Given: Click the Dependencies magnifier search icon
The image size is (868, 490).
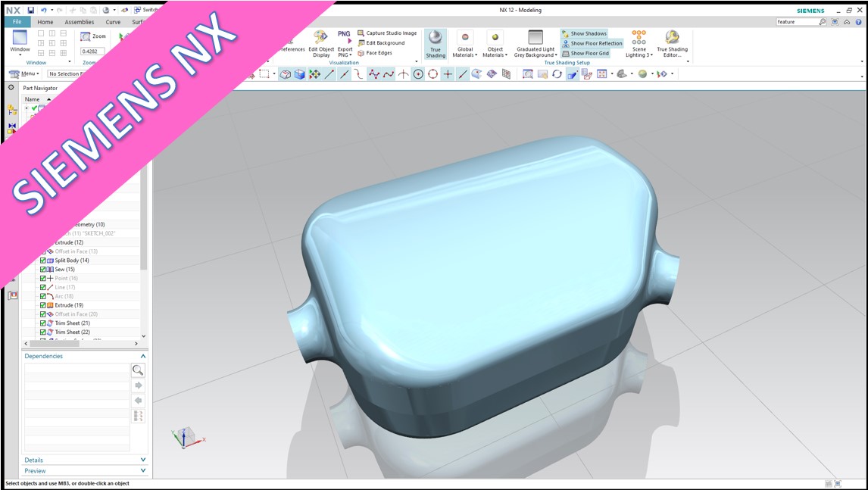Looking at the screenshot, I should pyautogui.click(x=138, y=370).
